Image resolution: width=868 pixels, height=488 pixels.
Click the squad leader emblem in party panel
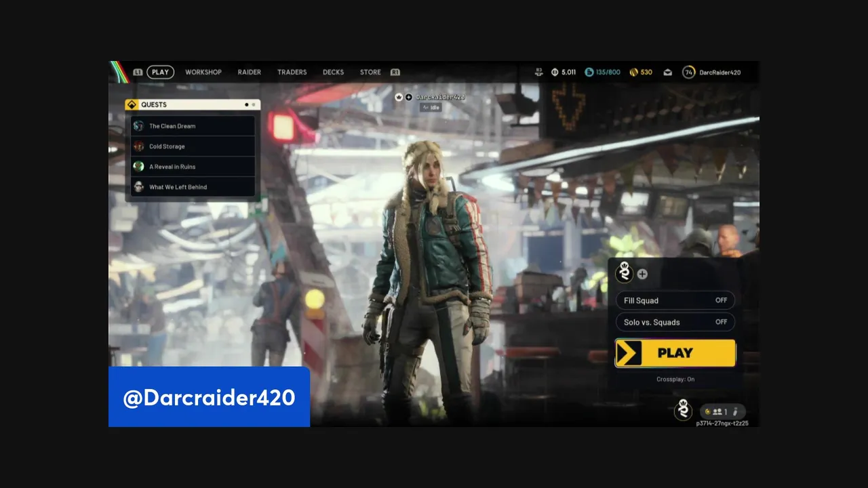tap(624, 273)
